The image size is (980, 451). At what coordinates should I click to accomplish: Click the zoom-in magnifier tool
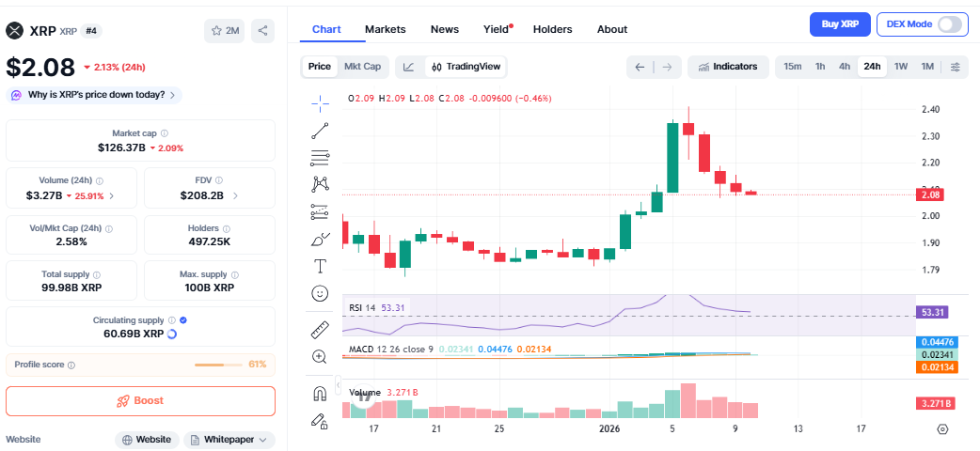320,356
